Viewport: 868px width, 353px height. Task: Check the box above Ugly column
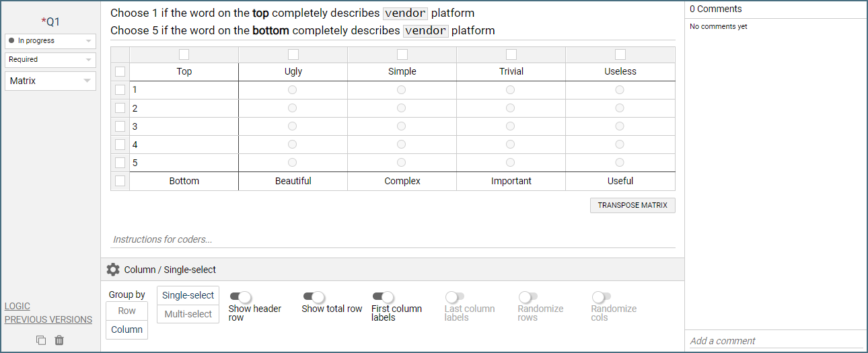[293, 54]
